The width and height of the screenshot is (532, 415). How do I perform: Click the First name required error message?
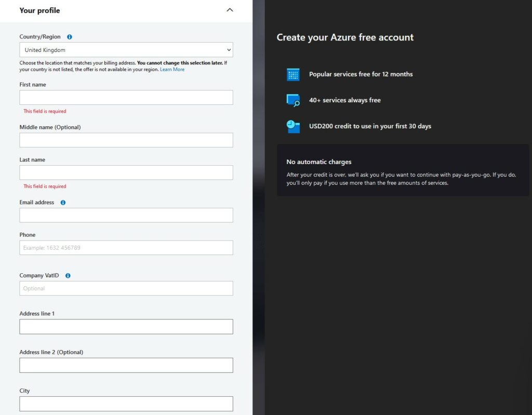click(x=45, y=111)
